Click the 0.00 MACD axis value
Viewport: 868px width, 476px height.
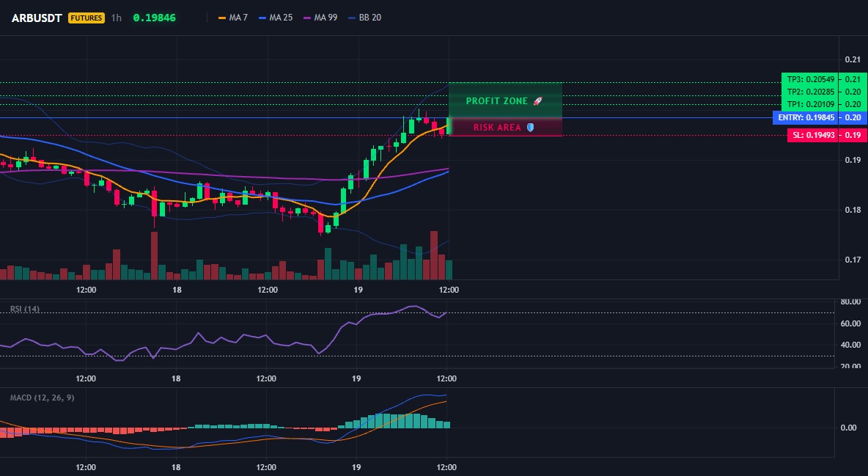pyautogui.click(x=849, y=428)
